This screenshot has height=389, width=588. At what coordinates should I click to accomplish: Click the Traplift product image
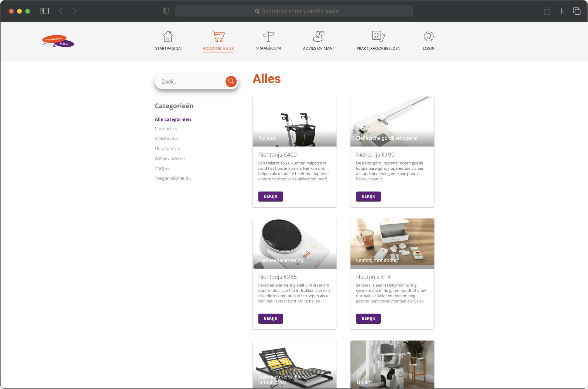(x=392, y=364)
